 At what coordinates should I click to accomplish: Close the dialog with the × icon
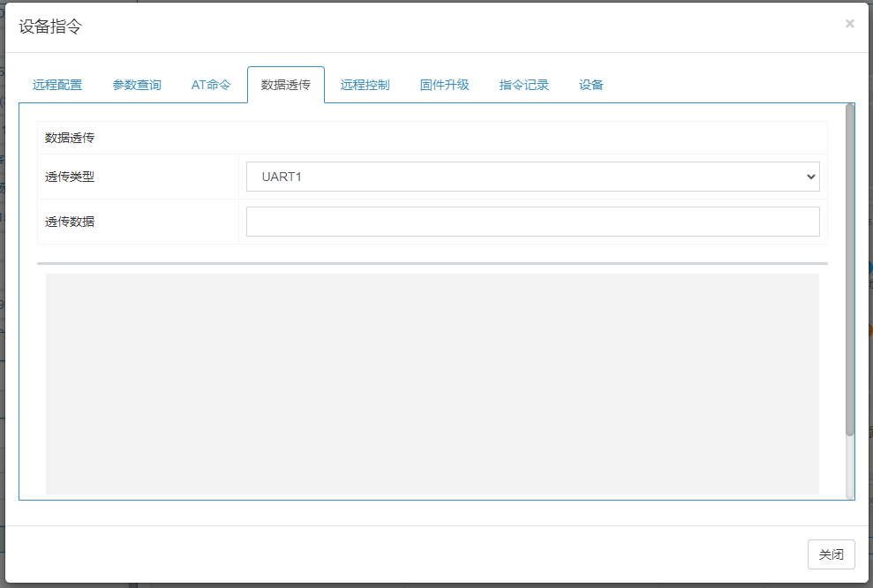click(x=849, y=24)
